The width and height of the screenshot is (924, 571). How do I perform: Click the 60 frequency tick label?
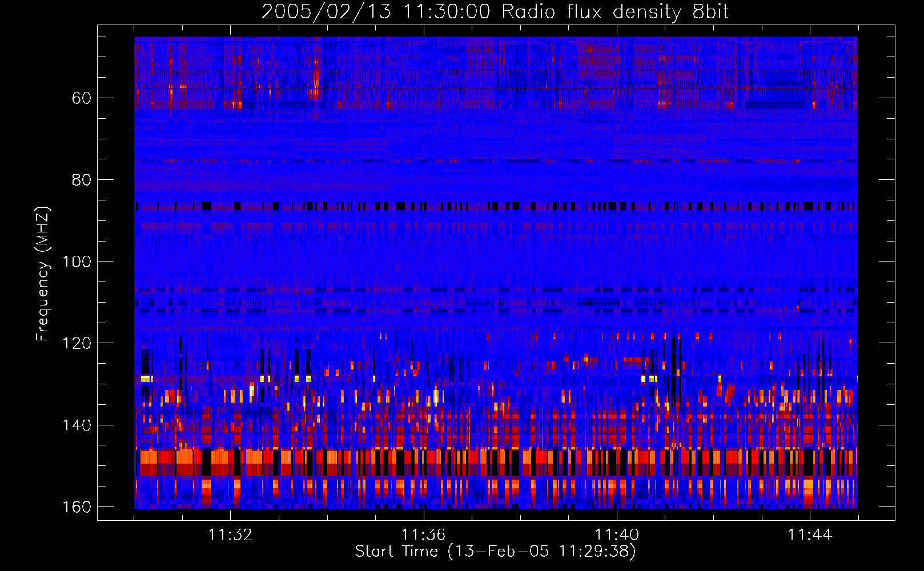point(82,98)
